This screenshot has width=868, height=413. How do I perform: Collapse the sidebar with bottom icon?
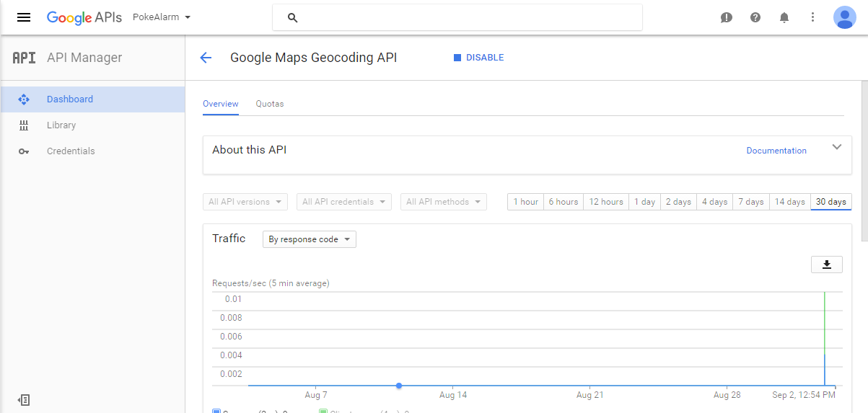24,400
